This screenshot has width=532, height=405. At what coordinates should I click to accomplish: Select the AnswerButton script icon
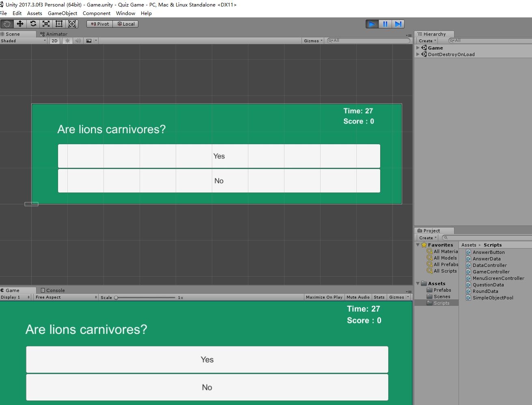(469, 252)
